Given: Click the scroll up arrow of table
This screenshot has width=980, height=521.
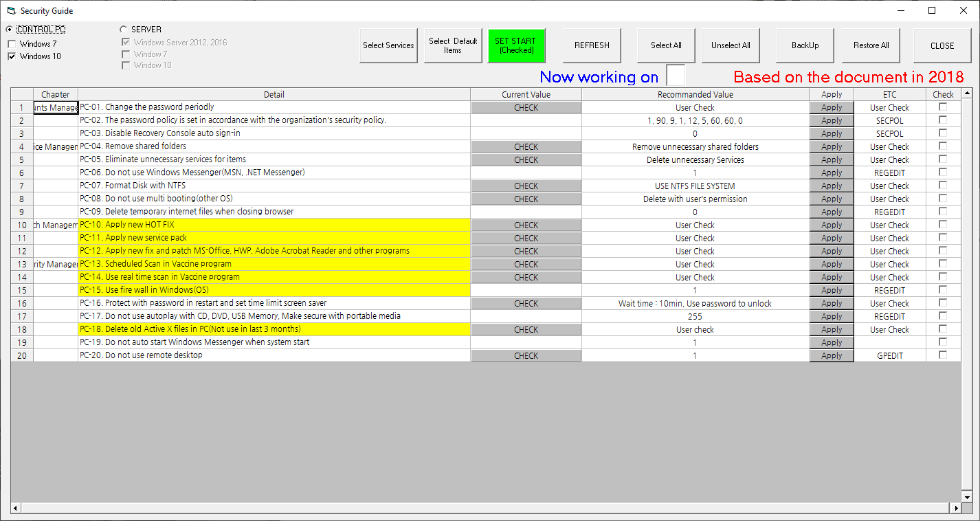Looking at the screenshot, I should (968, 93).
